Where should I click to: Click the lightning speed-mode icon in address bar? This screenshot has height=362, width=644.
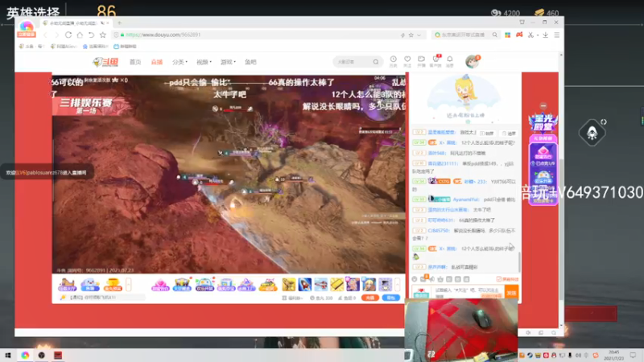402,35
